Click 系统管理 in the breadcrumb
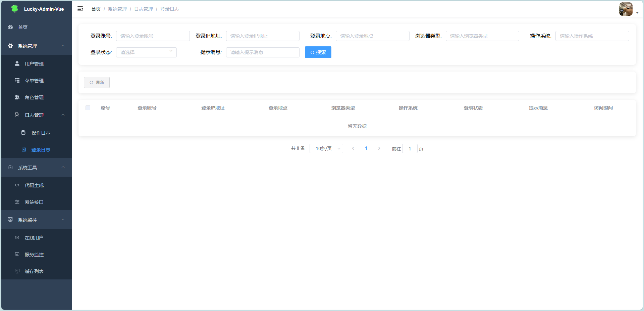This screenshot has height=311, width=644. point(117,9)
